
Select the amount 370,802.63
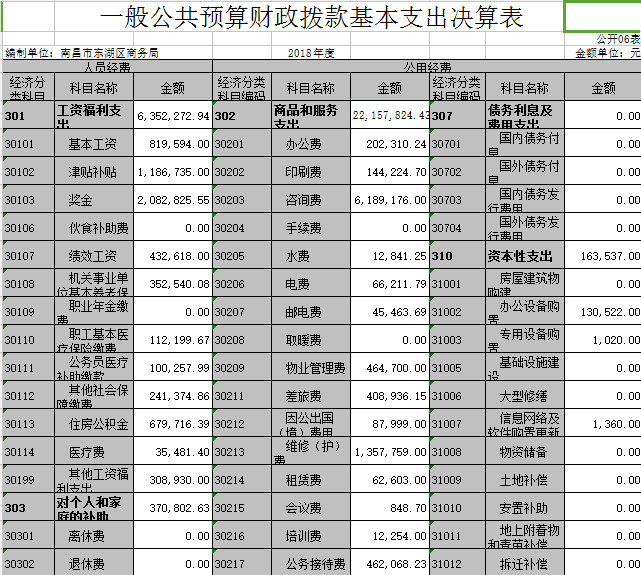tap(179, 508)
